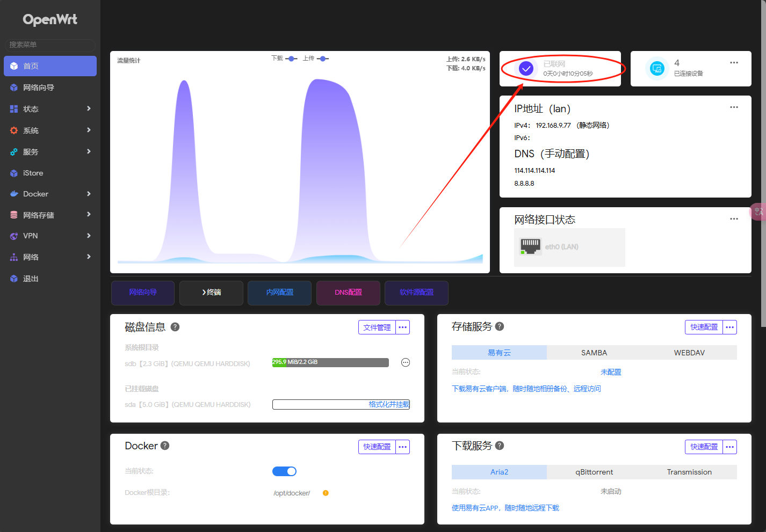This screenshot has height=532, width=766.
Task: Click the connected checkmark status icon
Action: pyautogui.click(x=526, y=68)
